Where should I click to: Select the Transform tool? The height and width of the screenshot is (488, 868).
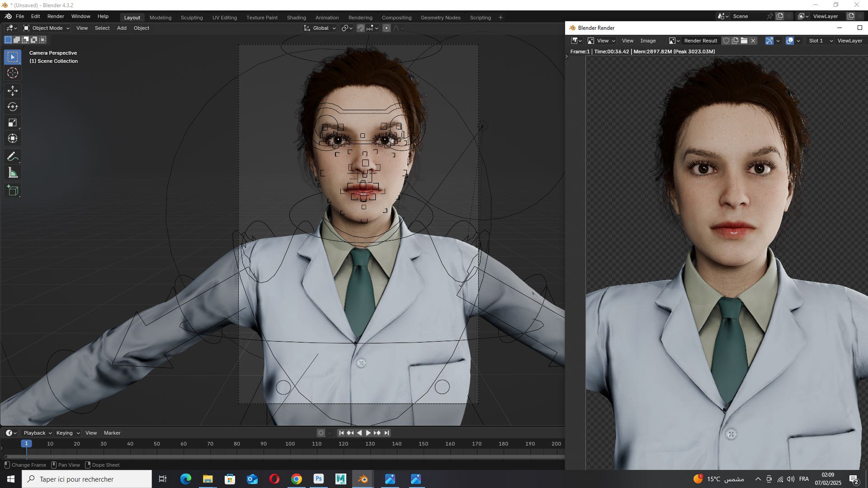[x=13, y=138]
